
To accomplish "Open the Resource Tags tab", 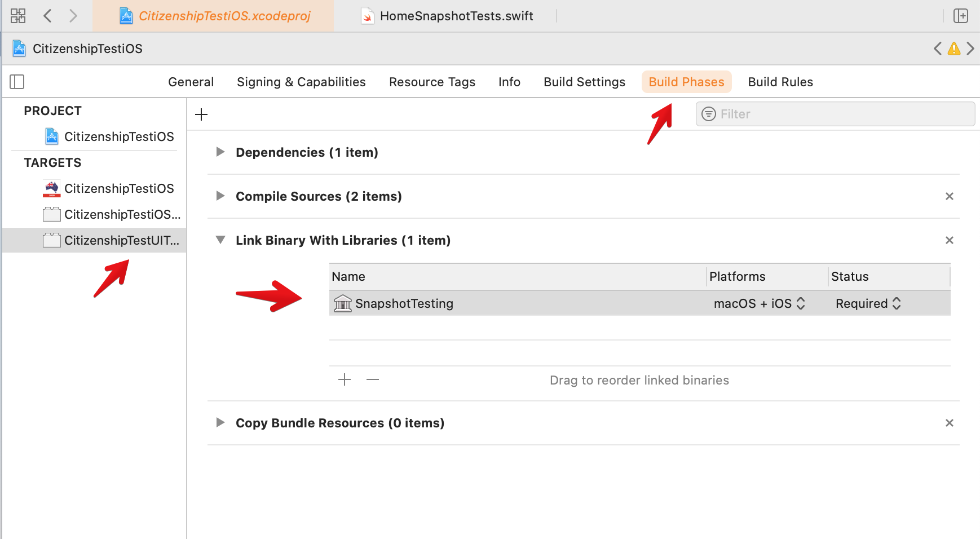I will point(432,82).
